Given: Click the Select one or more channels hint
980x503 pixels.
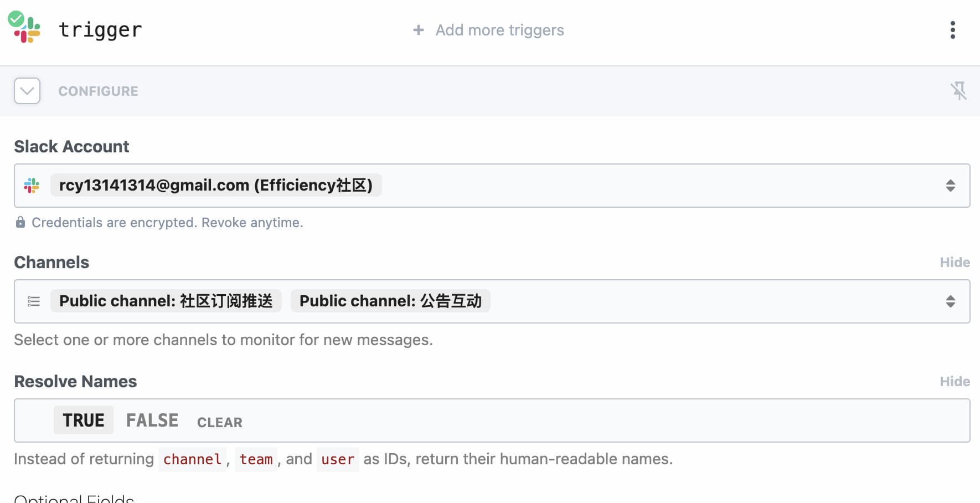Looking at the screenshot, I should pyautogui.click(x=223, y=340).
